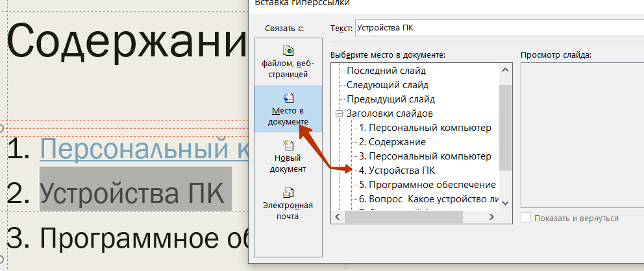Choose slide 1. Персональный компьютер

coord(425,128)
